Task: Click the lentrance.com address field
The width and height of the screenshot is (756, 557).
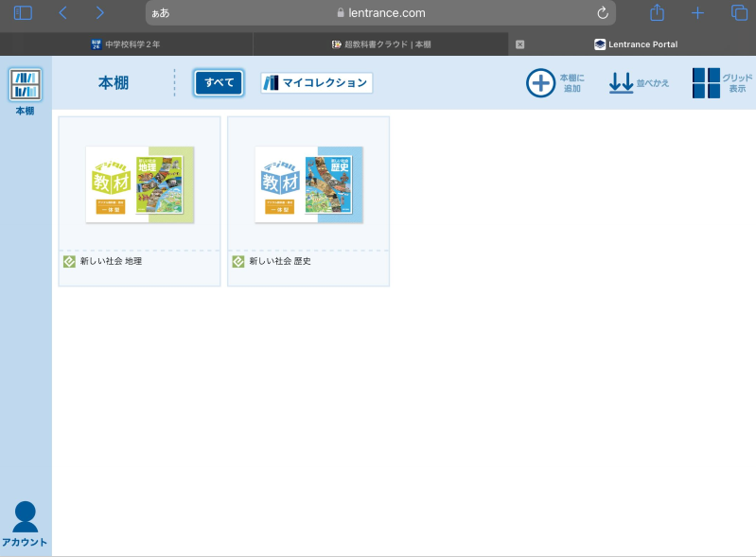Action: click(380, 13)
